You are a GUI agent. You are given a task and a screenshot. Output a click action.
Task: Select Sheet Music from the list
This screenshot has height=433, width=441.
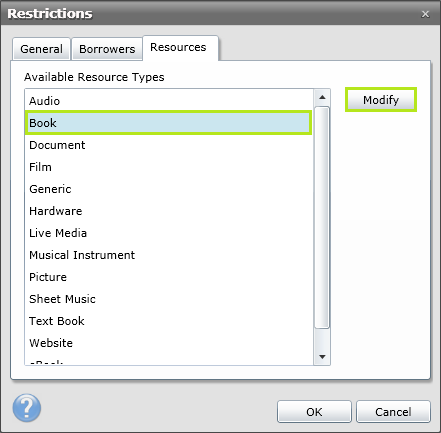point(169,299)
